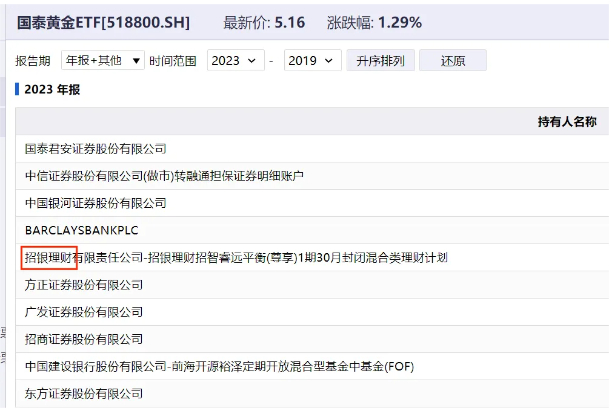Viewport: 611px width, 417px height.
Task: Open the 年报+其他 report period dropdown
Action: (x=103, y=60)
